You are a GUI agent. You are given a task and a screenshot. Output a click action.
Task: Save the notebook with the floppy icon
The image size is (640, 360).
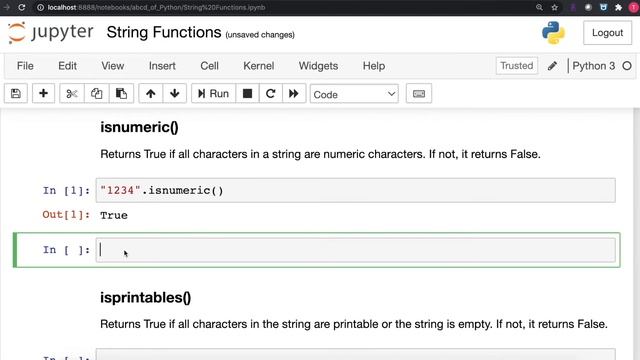click(16, 93)
